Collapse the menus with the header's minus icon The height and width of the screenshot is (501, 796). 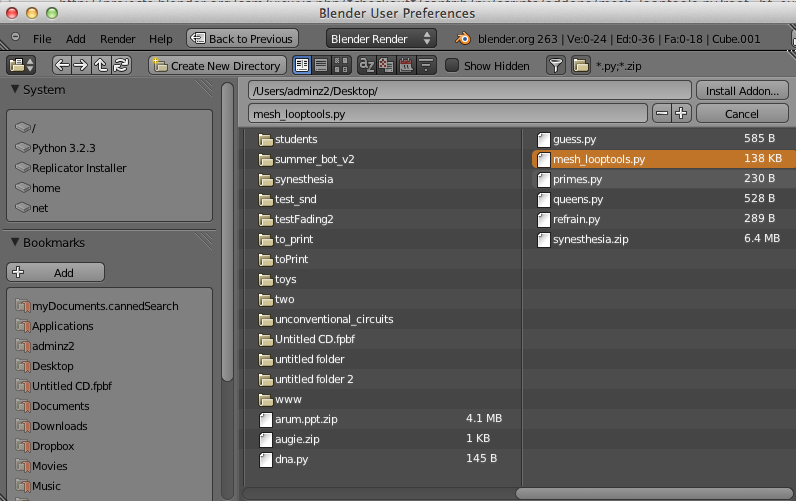point(16,37)
